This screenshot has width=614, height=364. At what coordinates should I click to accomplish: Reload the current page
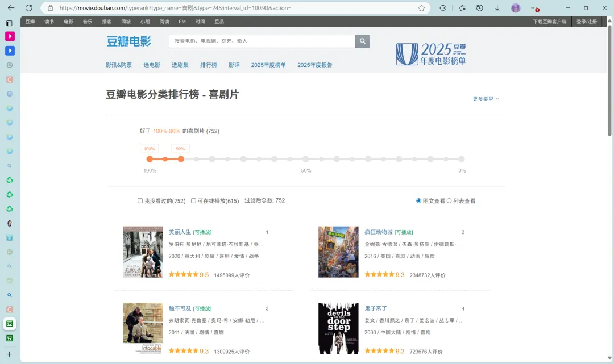point(28,8)
